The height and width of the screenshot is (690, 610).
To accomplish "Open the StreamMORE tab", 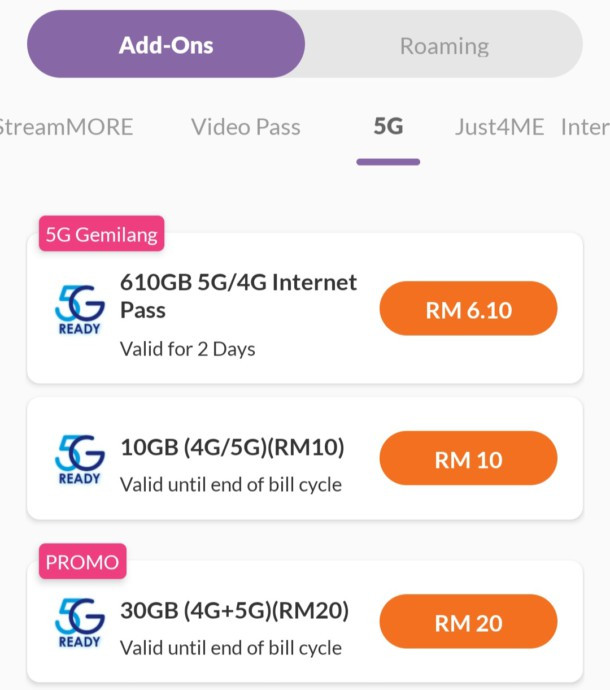I will pos(66,127).
